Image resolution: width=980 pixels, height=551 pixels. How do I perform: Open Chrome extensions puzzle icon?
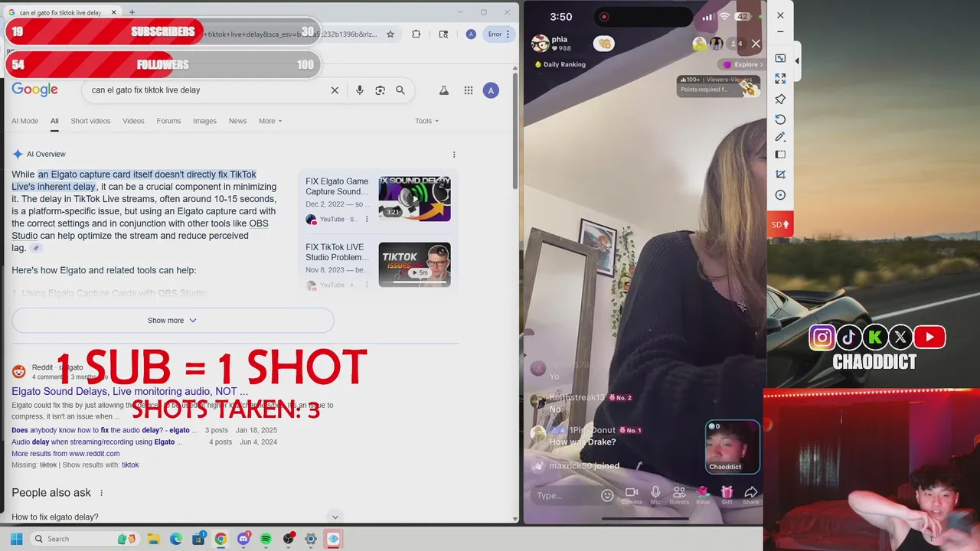(x=416, y=34)
